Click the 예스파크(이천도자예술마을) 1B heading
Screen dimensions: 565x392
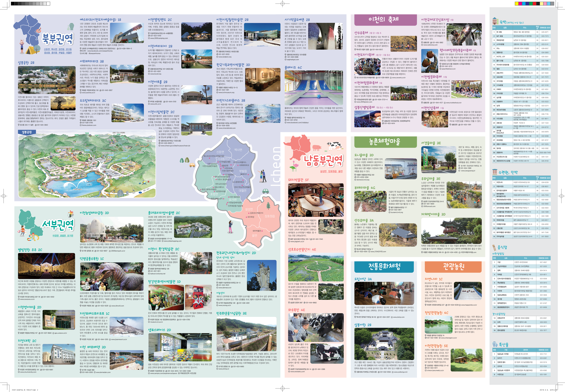pyautogui.click(x=100, y=19)
